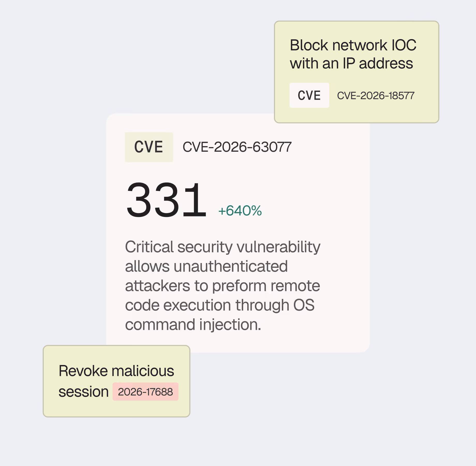The height and width of the screenshot is (466, 476).
Task: Click the Block network IOC heading
Action: click(x=353, y=54)
